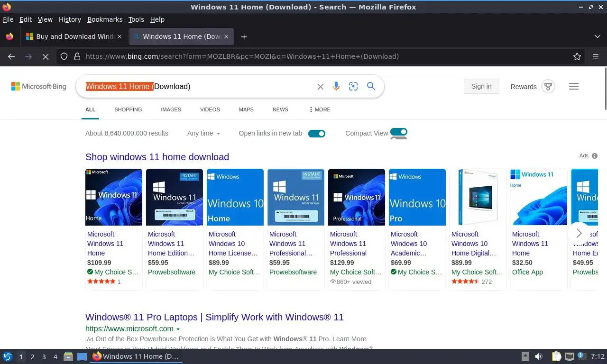Expand microsoft.com ad URL dropdown arrow
607x364 pixels.
pos(178,329)
